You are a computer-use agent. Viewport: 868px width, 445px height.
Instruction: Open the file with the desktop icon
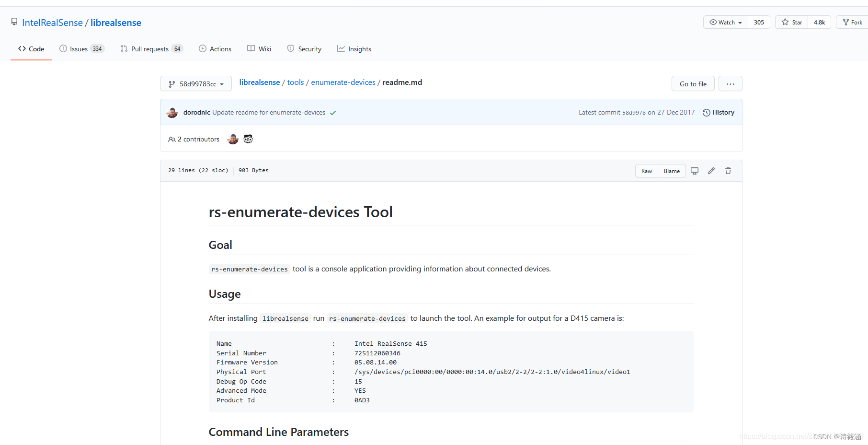(x=695, y=170)
